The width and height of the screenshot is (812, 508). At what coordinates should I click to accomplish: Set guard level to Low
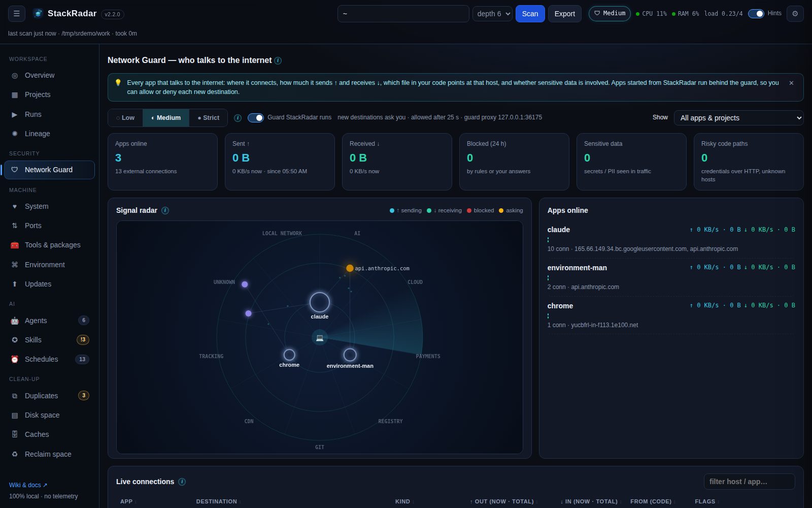[125, 118]
